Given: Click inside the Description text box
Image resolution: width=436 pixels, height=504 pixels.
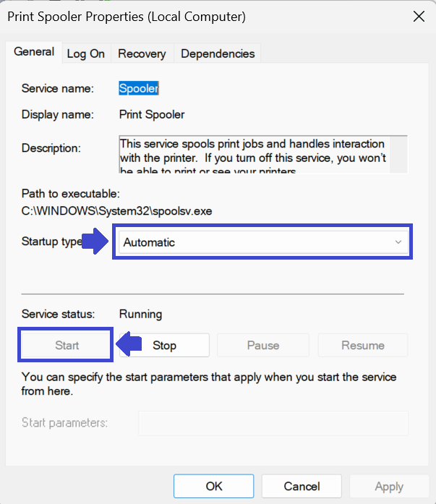Looking at the screenshot, I should tap(253, 154).
